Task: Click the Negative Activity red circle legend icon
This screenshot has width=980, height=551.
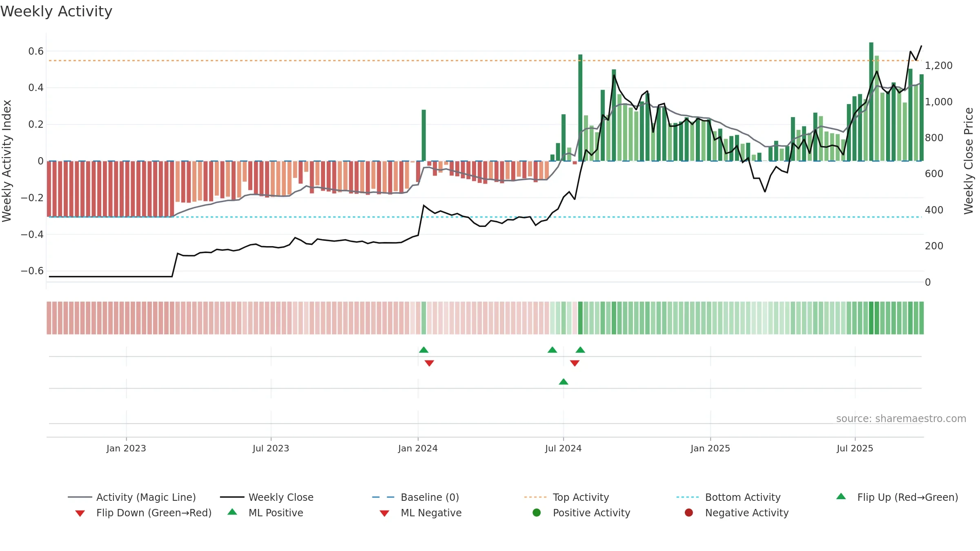Action: pyautogui.click(x=689, y=513)
